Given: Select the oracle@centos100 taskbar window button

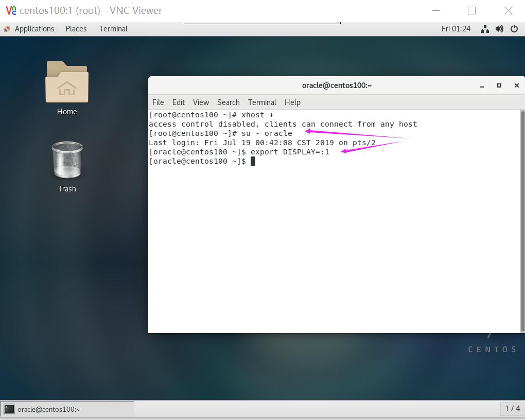Looking at the screenshot, I should point(67,409).
